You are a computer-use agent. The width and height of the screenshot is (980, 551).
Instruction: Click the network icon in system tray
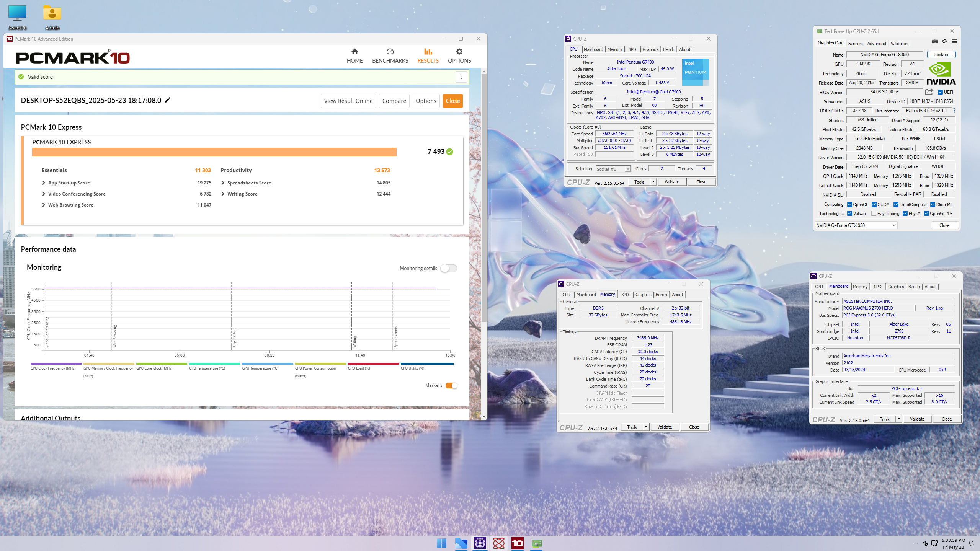click(x=934, y=543)
